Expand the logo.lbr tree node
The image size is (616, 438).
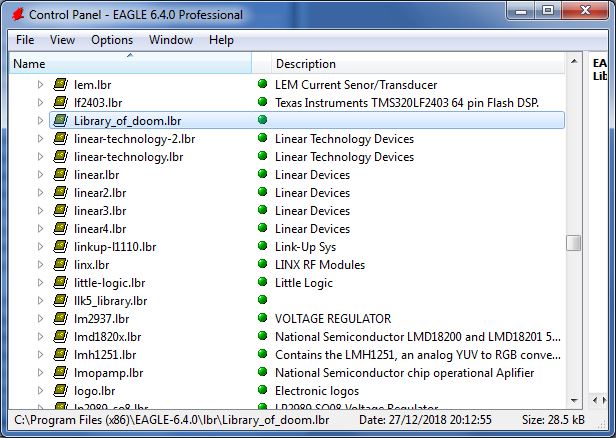[x=40, y=390]
